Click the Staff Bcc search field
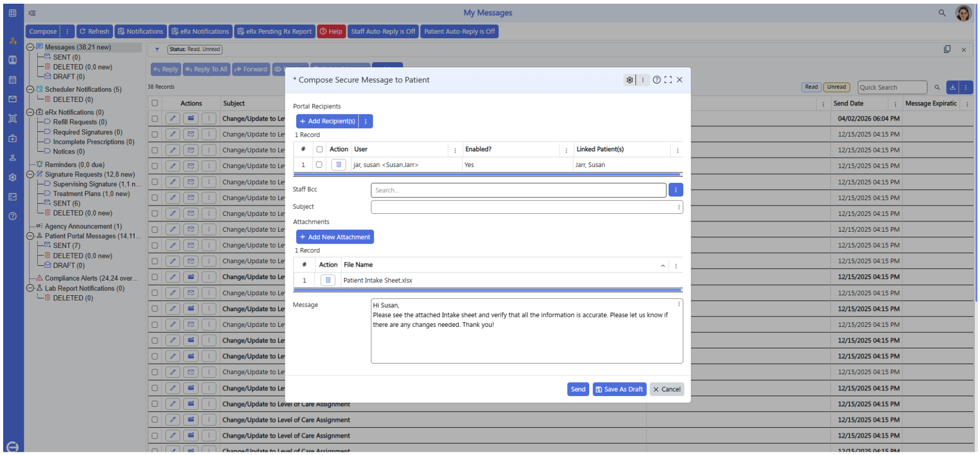980x455 pixels. [x=518, y=190]
